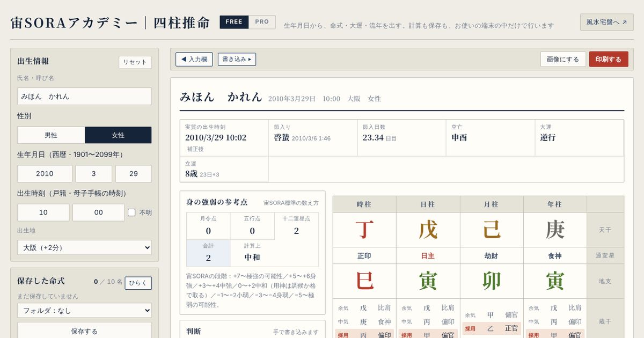Edit the birth year field 2010

(x=45, y=174)
